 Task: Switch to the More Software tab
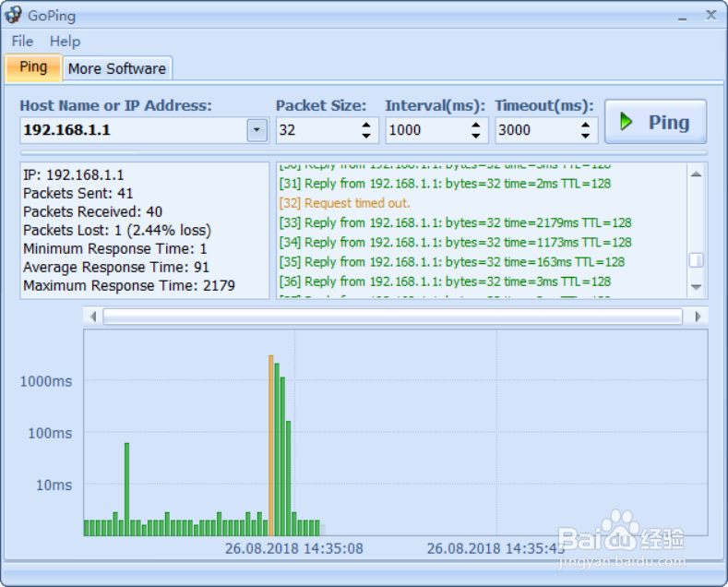[117, 68]
